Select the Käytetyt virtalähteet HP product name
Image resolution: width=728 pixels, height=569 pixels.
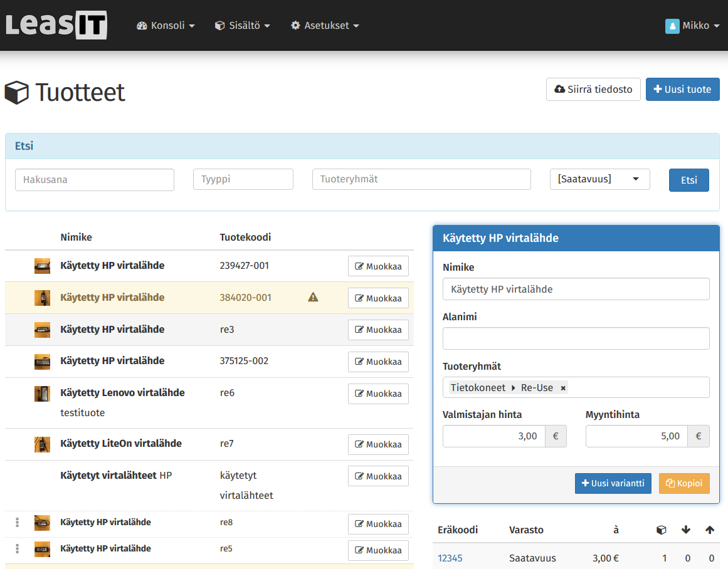116,475
